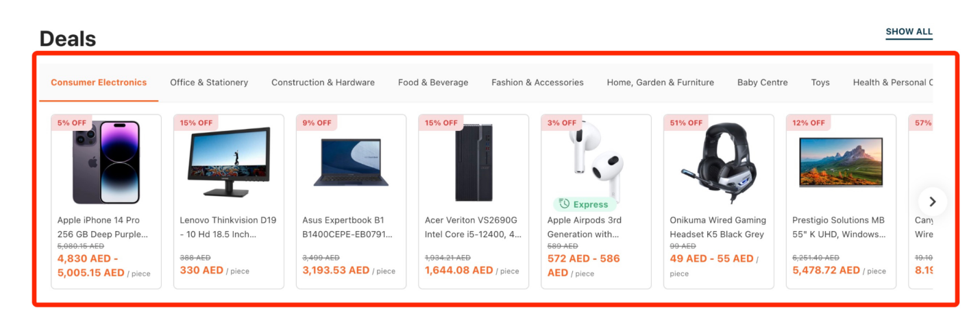Image resolution: width=980 pixels, height=314 pixels.
Task: Open Home, Garden & Furniture tab
Action: point(660,82)
